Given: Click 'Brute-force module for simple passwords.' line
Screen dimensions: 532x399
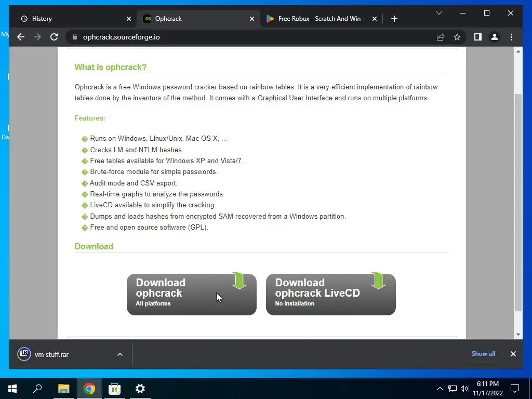Looking at the screenshot, I should (154, 171).
